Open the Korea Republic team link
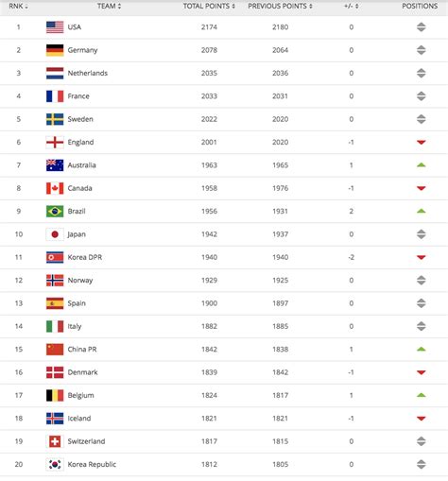Image resolution: width=448 pixels, height=481 pixels. [x=92, y=464]
